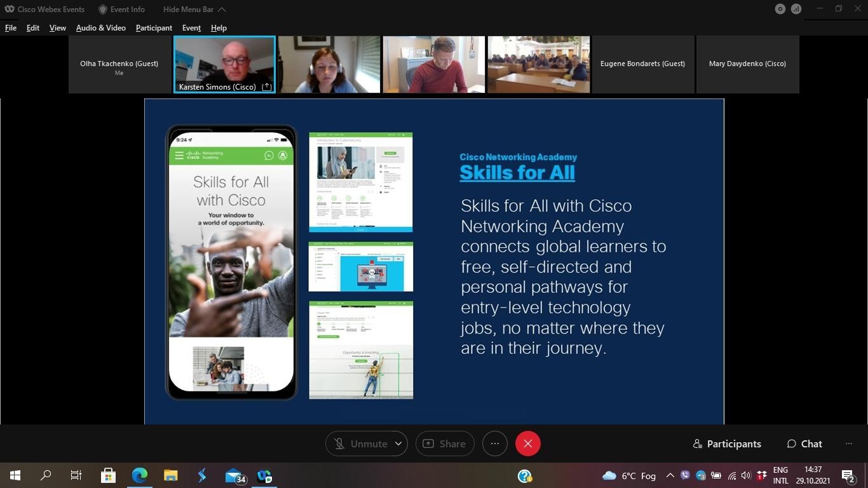
Task: Collapse menu bar via Hide Menu Bar chevron
Action: coord(221,10)
